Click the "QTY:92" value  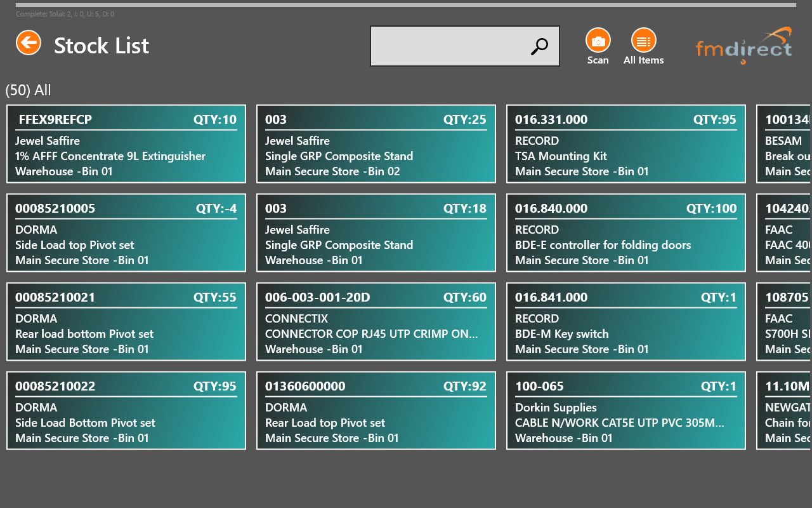tap(465, 386)
